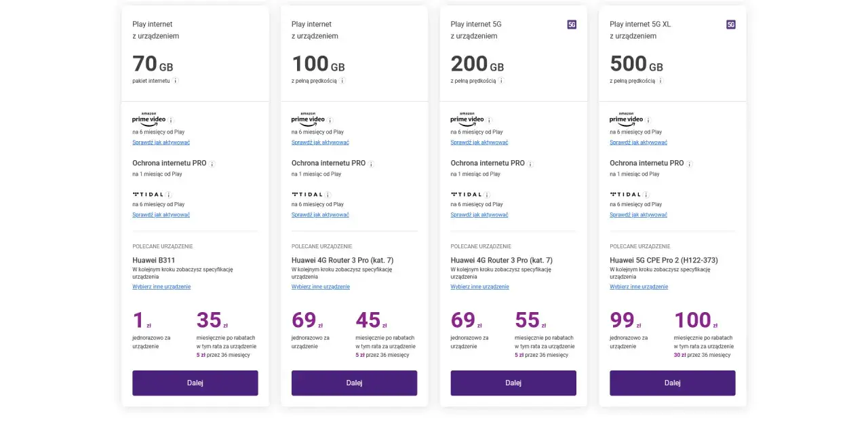Click the 100 zł monthly price
Image resolution: width=868 pixels, height=422 pixels.
[696, 320]
